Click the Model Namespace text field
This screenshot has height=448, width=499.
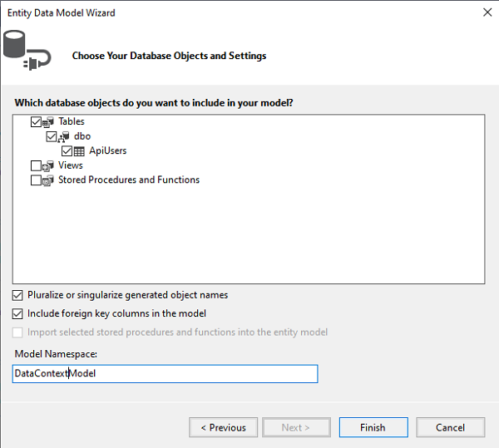[x=165, y=373]
